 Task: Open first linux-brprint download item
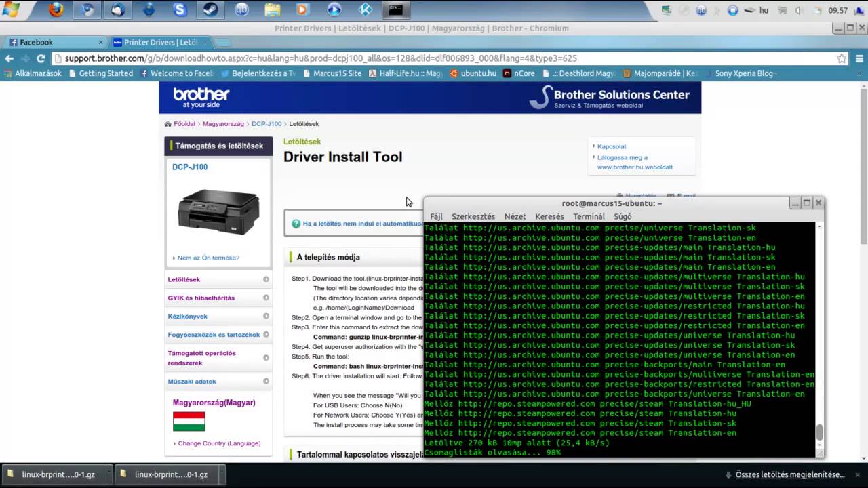coord(57,475)
